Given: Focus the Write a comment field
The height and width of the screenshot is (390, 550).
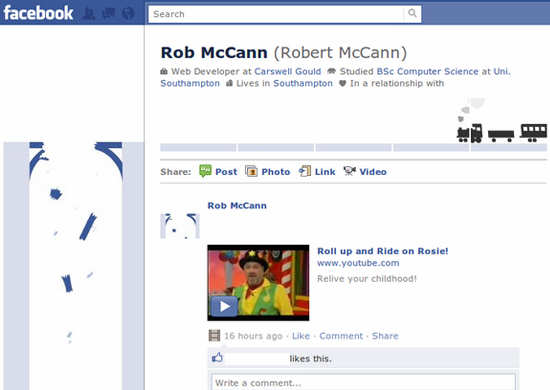Looking at the screenshot, I should point(363,383).
